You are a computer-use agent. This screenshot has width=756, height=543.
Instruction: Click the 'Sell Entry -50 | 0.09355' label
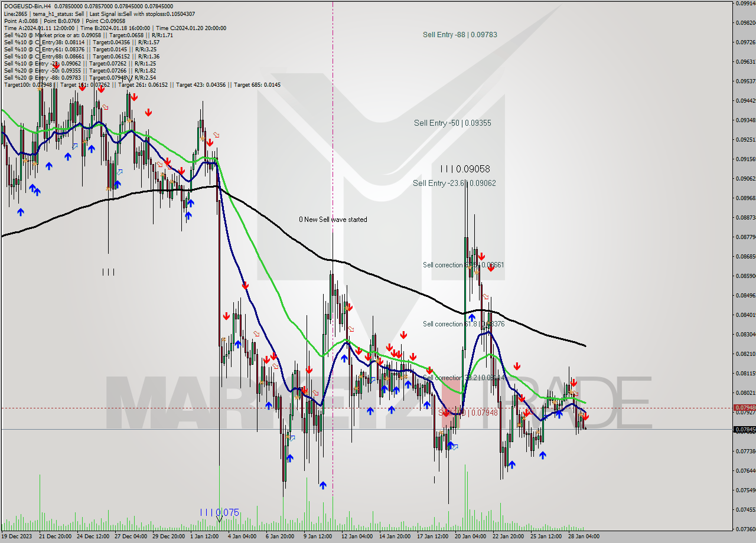(452, 123)
